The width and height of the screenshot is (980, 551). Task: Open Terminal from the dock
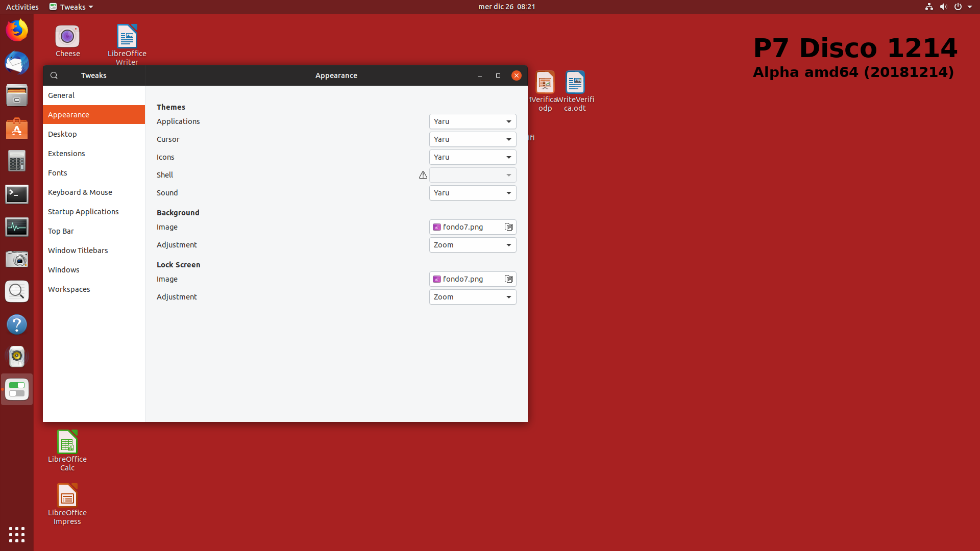[x=17, y=194]
